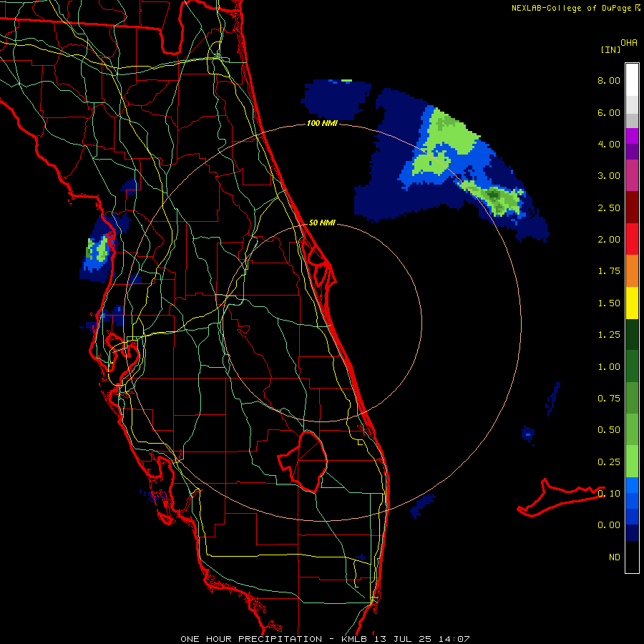Screen dimensions: 644x644
Task: Click the 0.00 legend value
Action: coord(609,525)
